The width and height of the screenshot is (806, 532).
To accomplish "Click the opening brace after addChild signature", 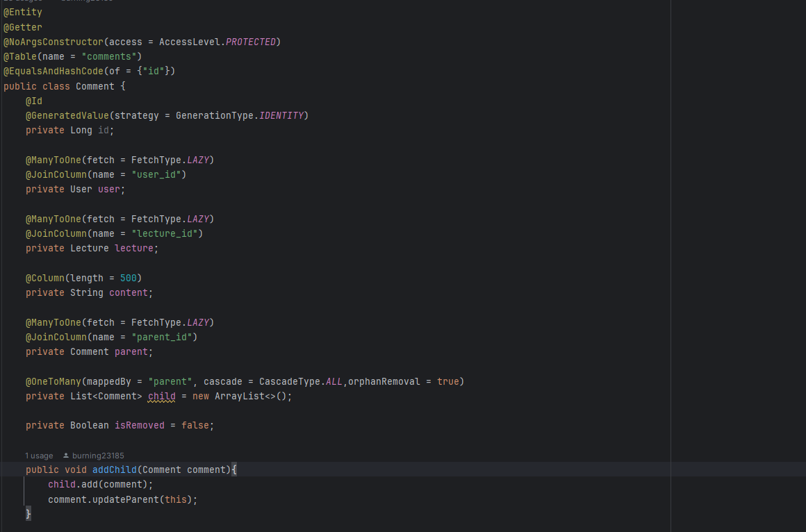I will tap(234, 469).
